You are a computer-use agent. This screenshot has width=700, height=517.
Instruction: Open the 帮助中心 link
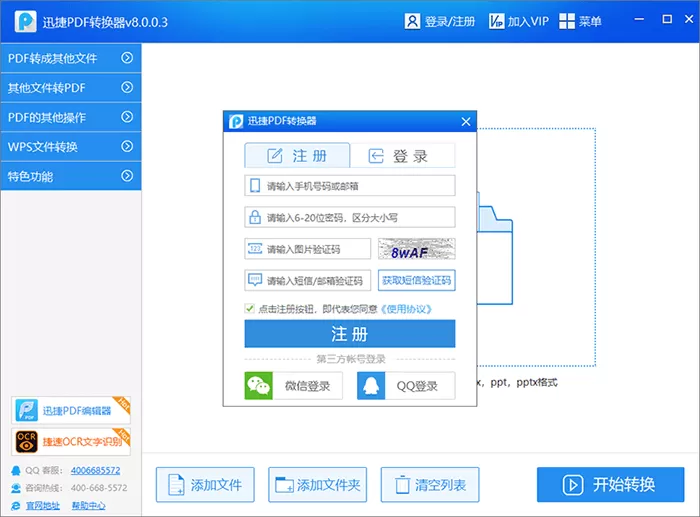[x=88, y=506]
